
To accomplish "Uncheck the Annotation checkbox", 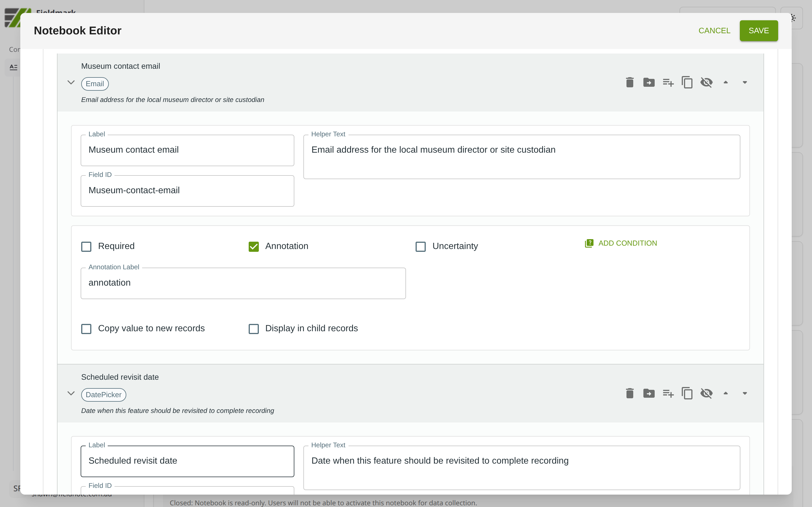I will pyautogui.click(x=254, y=246).
